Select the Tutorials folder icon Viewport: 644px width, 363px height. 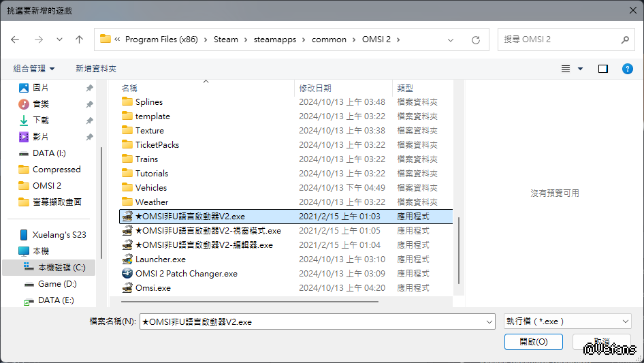(127, 173)
